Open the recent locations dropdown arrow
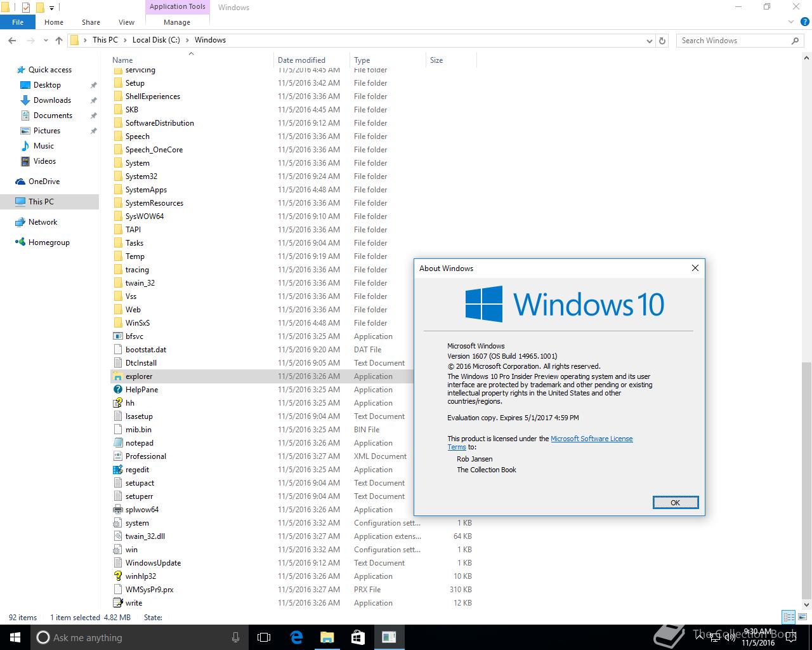Screen dimensions: 812x650 pyautogui.click(x=46, y=41)
